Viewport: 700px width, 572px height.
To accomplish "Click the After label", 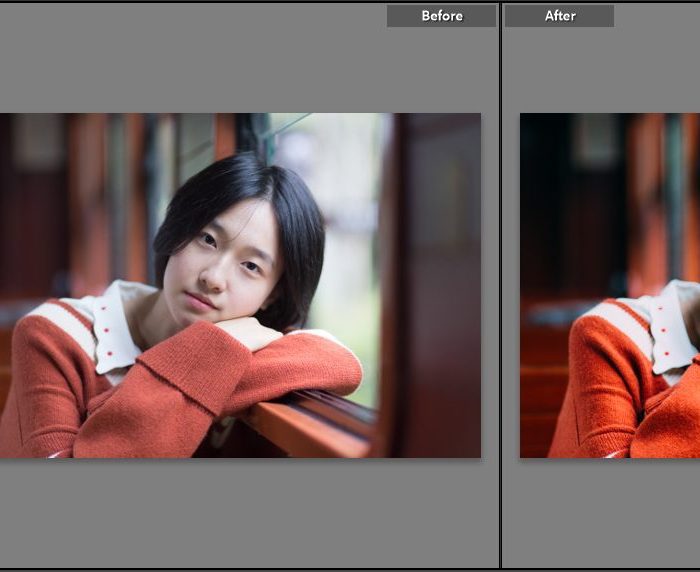I will (559, 16).
